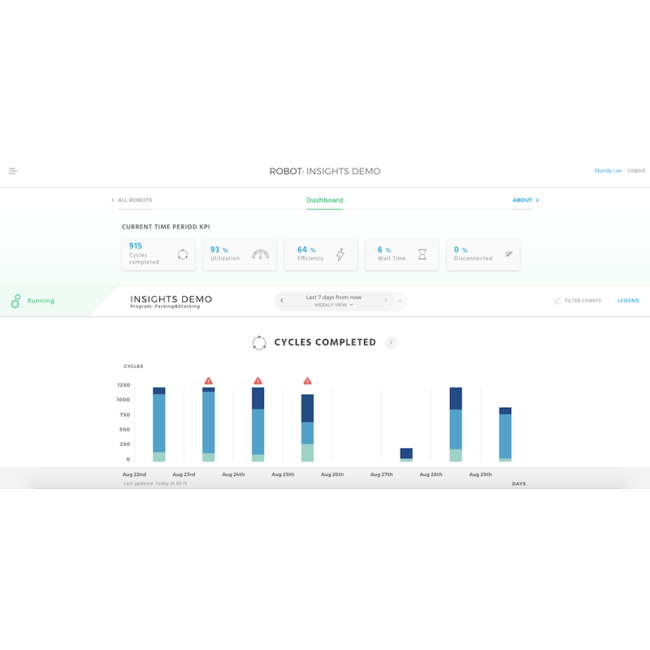Click the Mandy Lee user link
Screen dimensions: 650x650
click(608, 170)
